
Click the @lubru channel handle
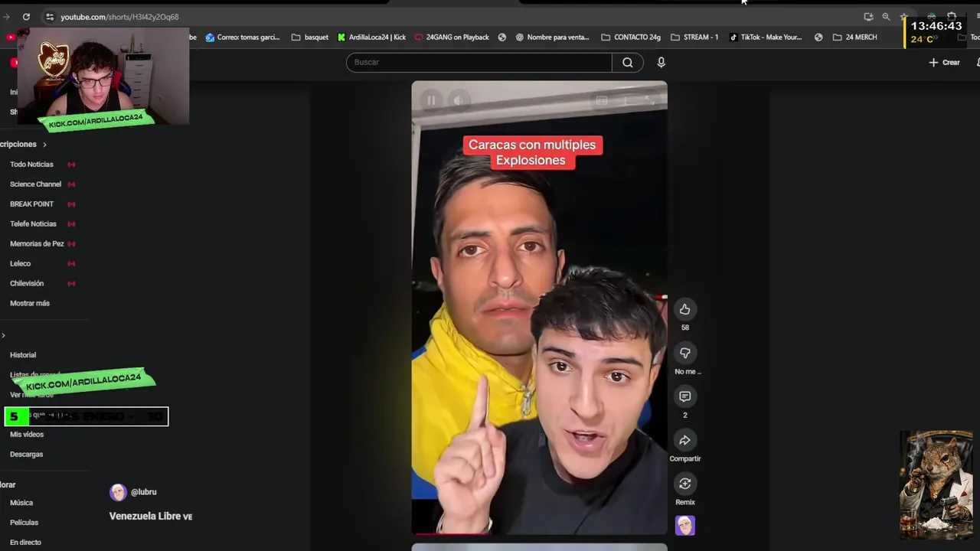point(143,492)
